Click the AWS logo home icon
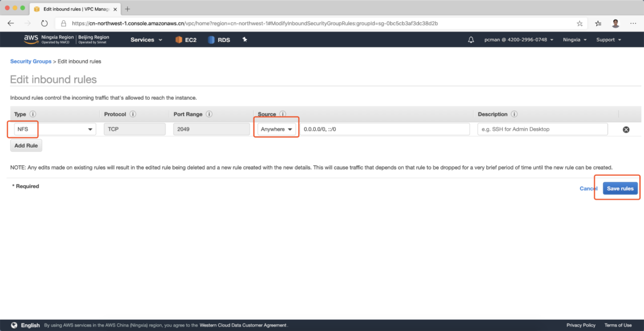 (31, 39)
